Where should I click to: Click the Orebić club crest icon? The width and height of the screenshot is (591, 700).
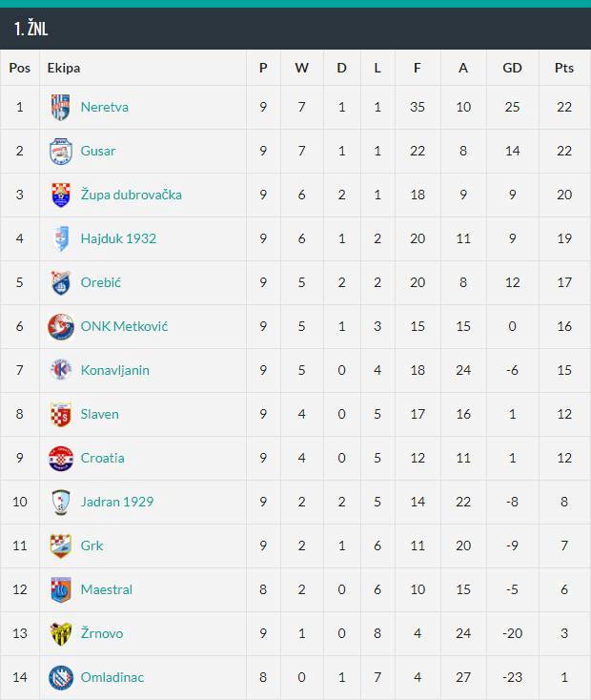pos(60,282)
